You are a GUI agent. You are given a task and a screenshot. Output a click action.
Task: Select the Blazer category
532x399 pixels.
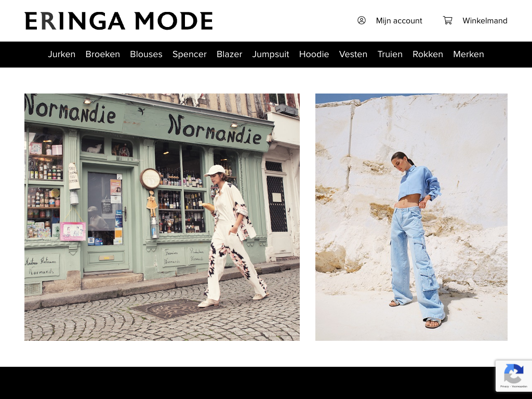point(229,54)
